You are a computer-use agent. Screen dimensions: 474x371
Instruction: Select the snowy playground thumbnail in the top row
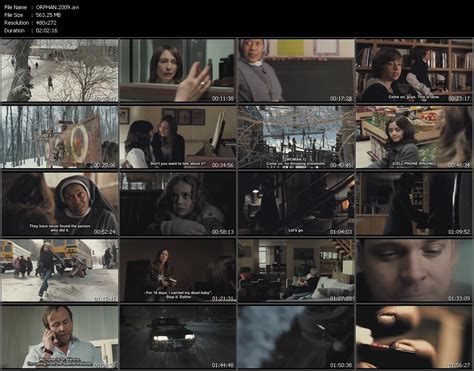coord(60,70)
